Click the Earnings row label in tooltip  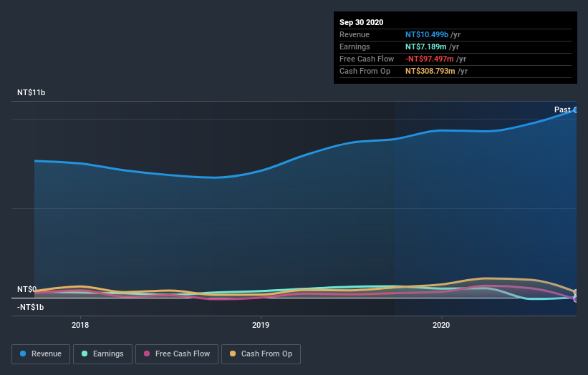(355, 47)
